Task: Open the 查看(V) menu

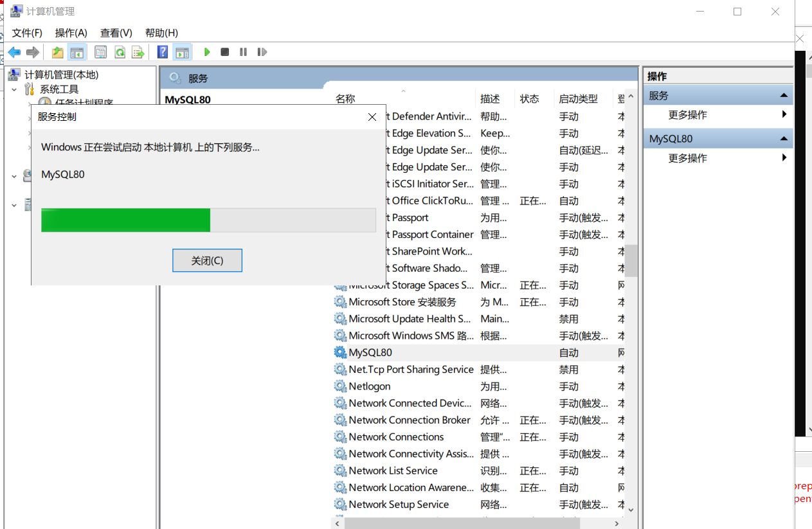Action: (116, 33)
